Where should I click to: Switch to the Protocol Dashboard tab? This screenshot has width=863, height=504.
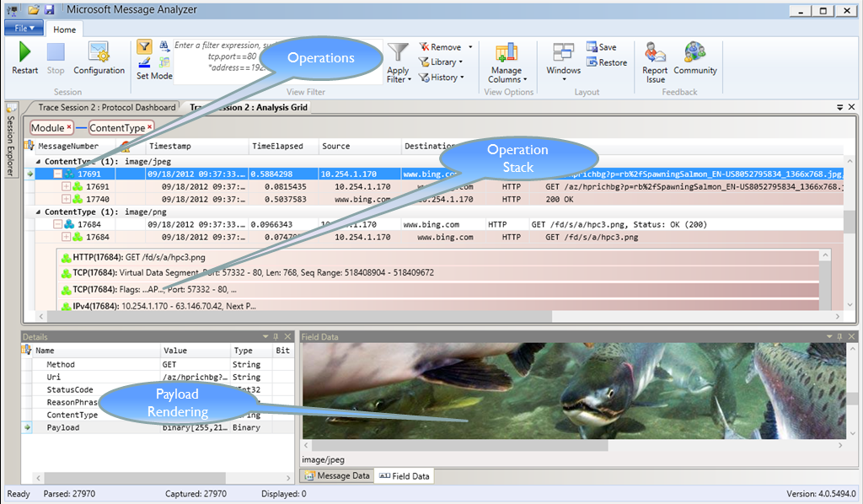pos(107,107)
